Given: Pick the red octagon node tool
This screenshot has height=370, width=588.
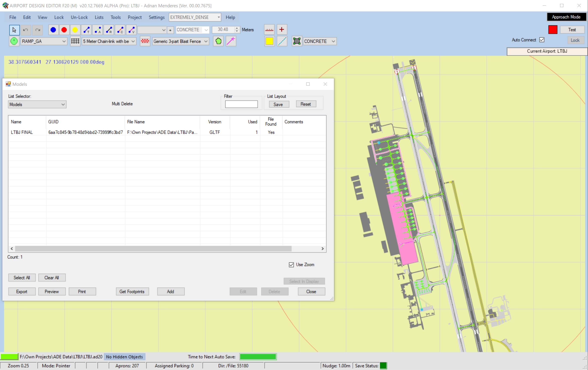Looking at the screenshot, I should (x=64, y=30).
